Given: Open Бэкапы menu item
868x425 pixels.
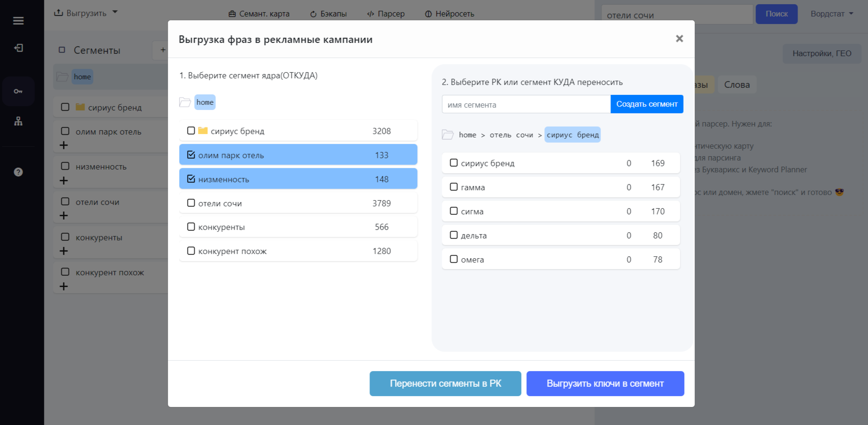Looking at the screenshot, I should pos(328,14).
